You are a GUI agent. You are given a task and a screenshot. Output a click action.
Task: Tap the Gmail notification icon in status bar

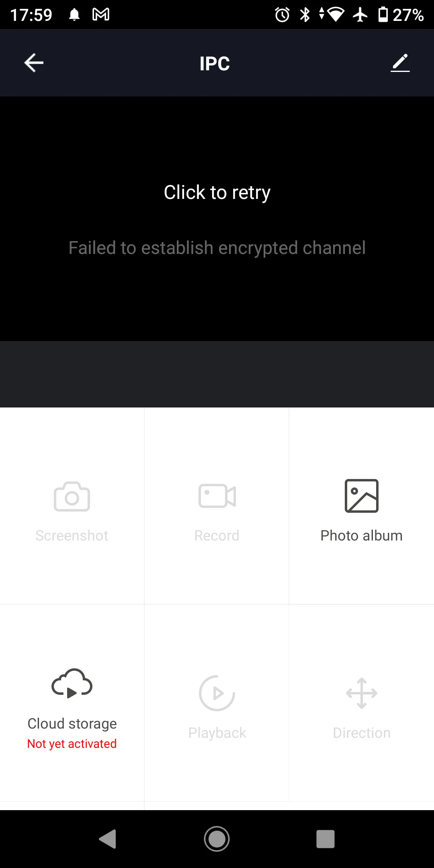point(101,15)
